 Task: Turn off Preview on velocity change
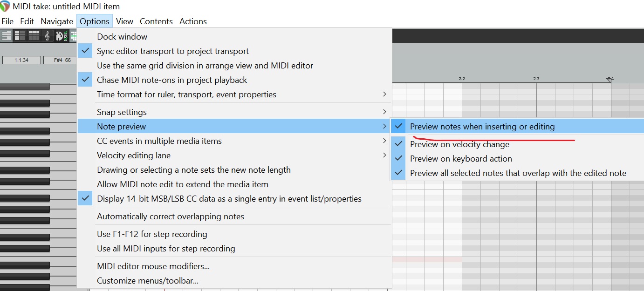[x=459, y=144]
